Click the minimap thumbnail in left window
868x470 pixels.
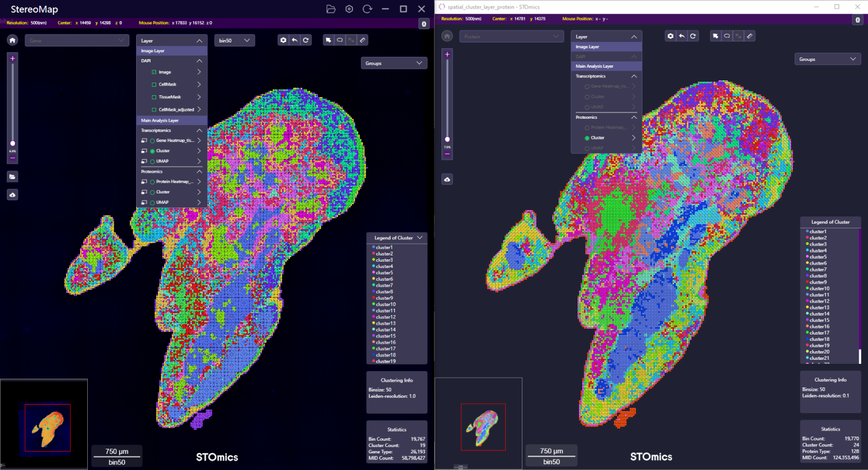point(48,428)
